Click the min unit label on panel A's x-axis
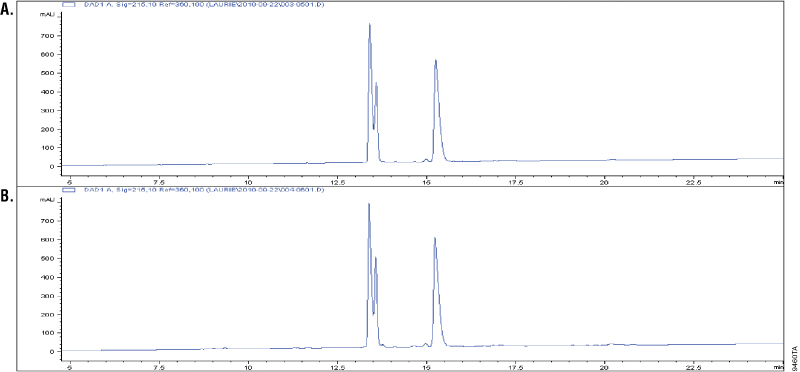 779,181
